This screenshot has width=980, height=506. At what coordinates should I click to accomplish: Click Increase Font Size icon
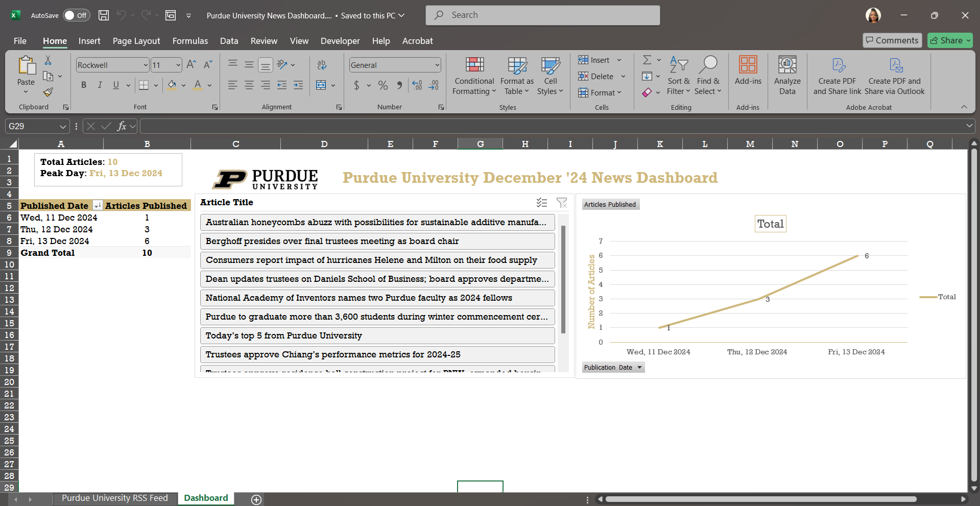[192, 65]
